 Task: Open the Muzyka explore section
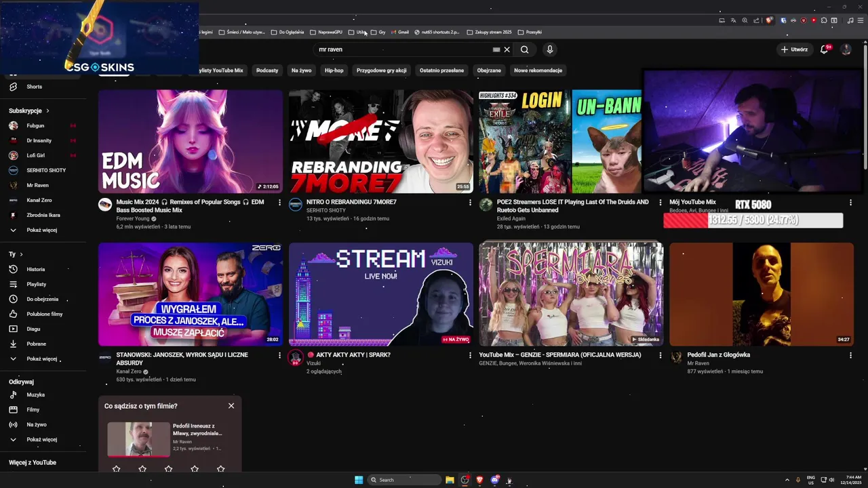pyautogui.click(x=43, y=394)
